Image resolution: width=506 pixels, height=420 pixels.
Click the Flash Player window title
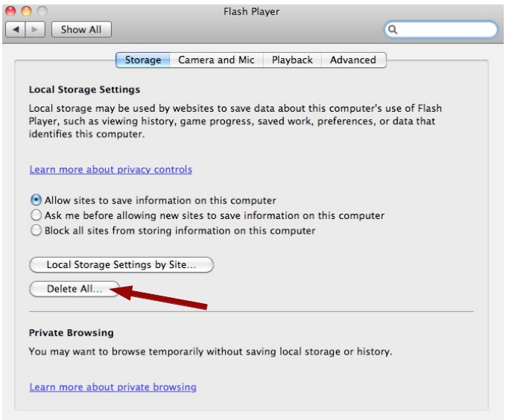coord(251,12)
